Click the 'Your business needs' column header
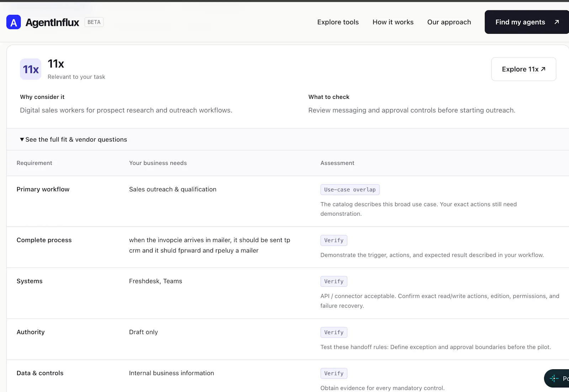This screenshot has height=392, width=569. [x=158, y=163]
